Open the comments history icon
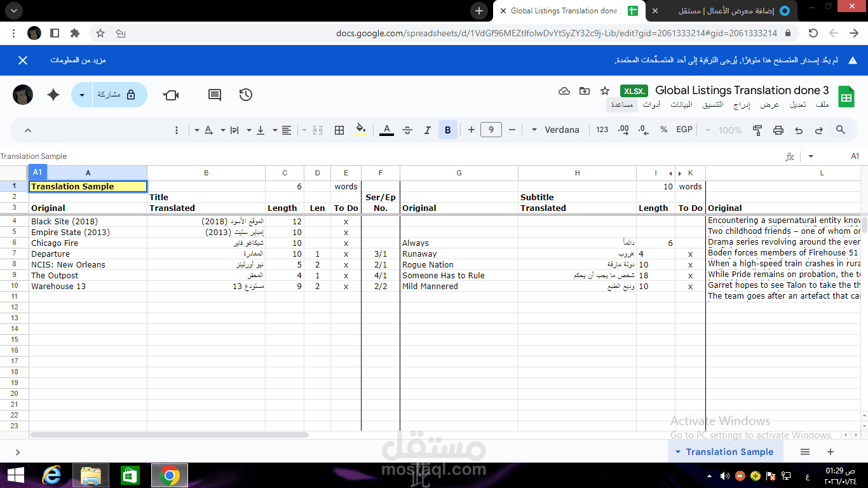The height and width of the screenshot is (488, 868). click(x=215, y=95)
